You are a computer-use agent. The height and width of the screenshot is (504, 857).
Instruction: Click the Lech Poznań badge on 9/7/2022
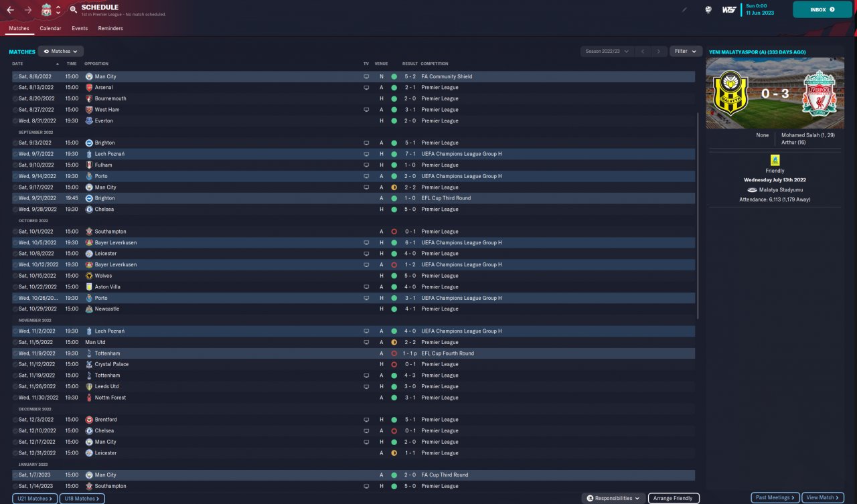click(89, 154)
